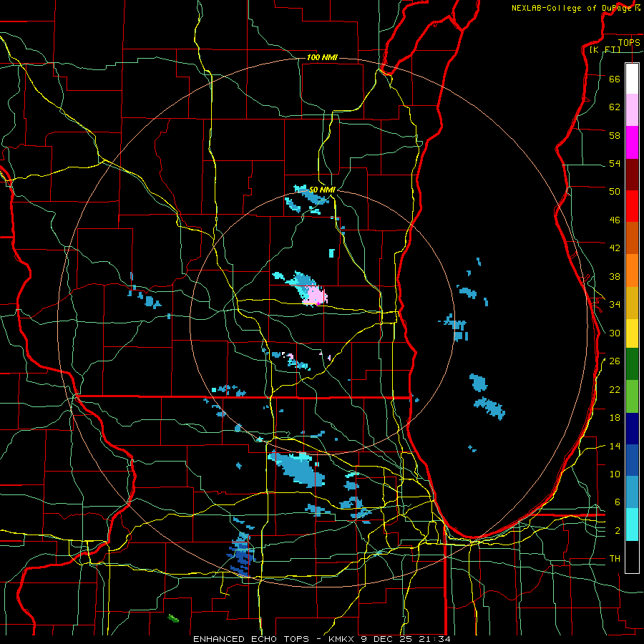Click the "[K FT]" units label
Screen dimensions: 644x644
coord(605,50)
